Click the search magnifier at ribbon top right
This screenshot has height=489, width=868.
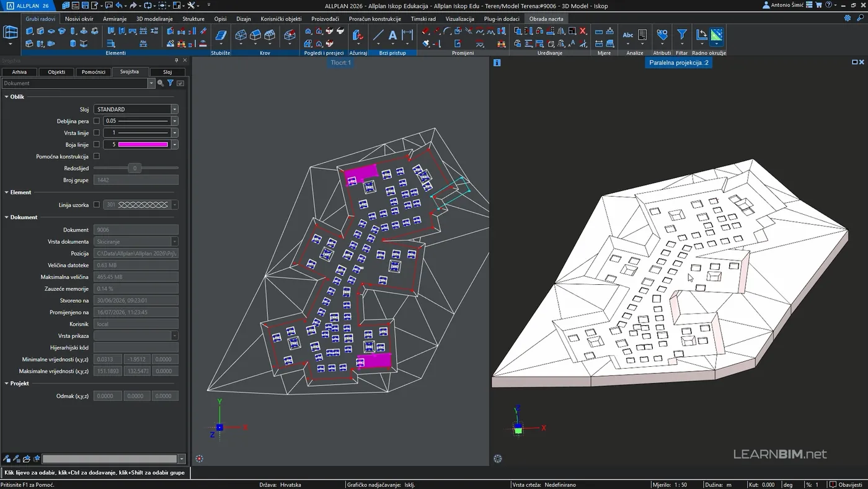859,19
